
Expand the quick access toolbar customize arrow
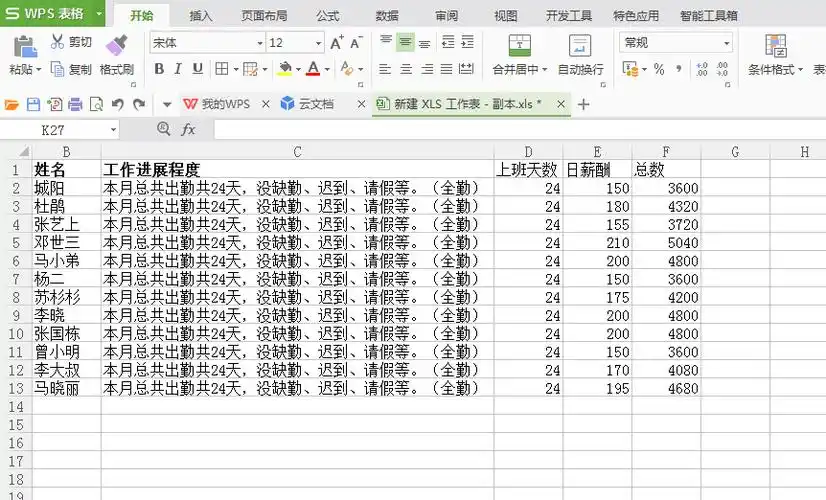click(167, 104)
